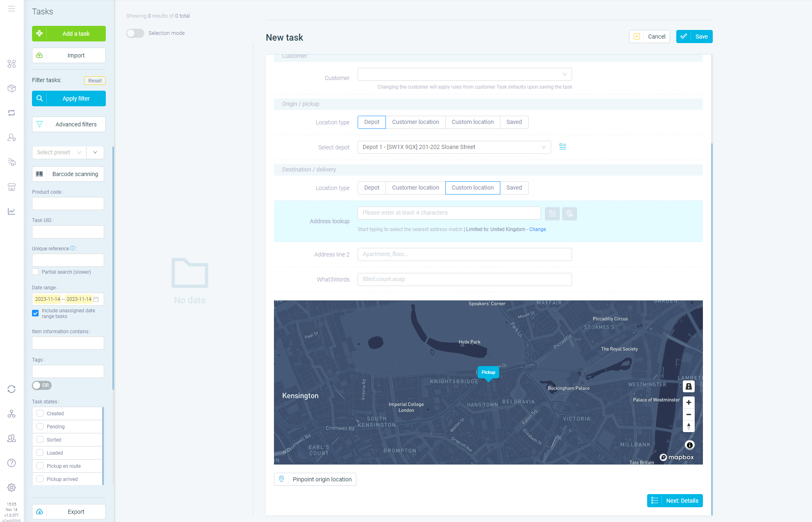Select the Depot tab for origin pickup
Image resolution: width=812 pixels, height=522 pixels.
pyautogui.click(x=372, y=122)
